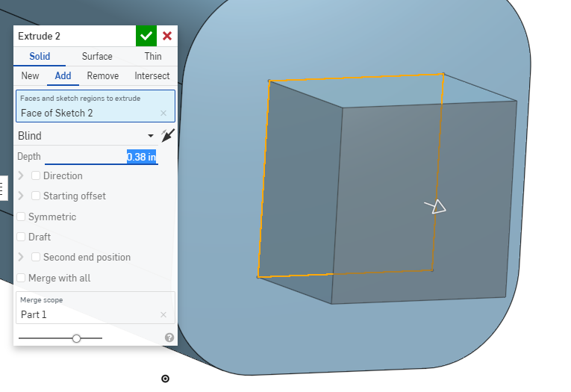Switch to the Surface tab
This screenshot has width=571, height=392.
(97, 57)
